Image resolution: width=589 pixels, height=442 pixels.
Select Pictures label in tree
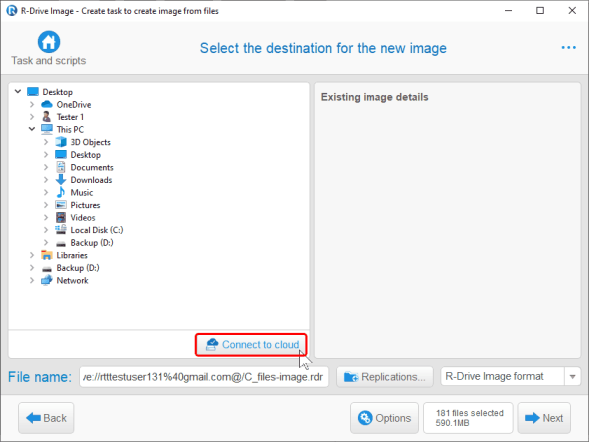pyautogui.click(x=85, y=205)
